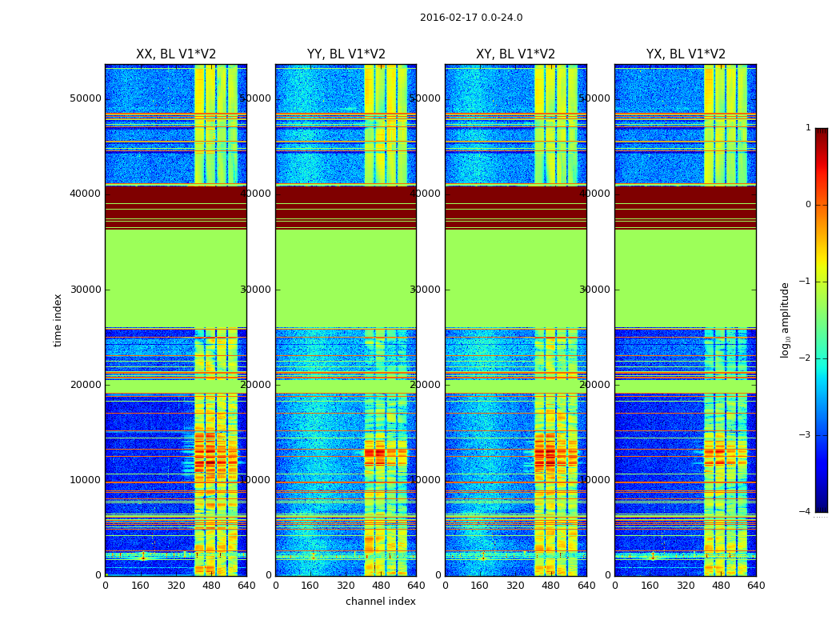The height and width of the screenshot is (640, 840).
Task: Click the colorbar tick label '−2'
Action: point(805,358)
